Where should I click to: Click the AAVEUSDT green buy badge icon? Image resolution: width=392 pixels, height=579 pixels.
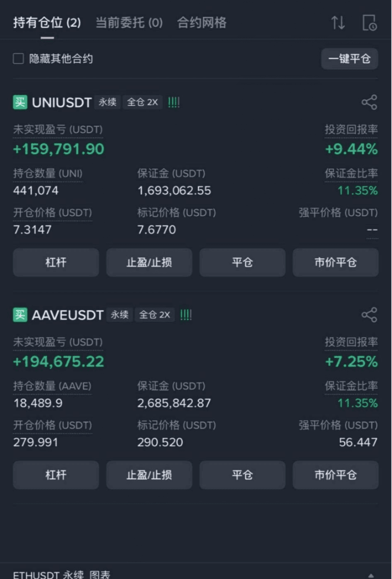pos(20,315)
